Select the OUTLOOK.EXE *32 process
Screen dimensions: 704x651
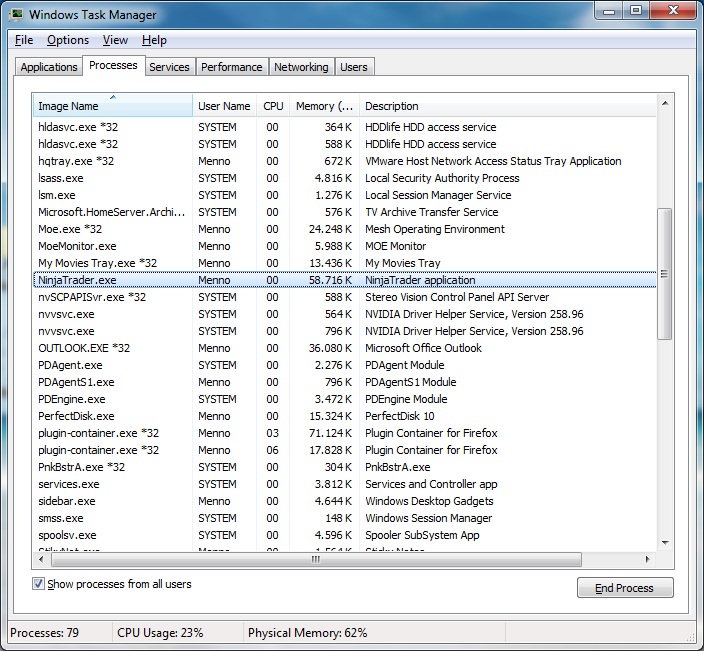345,348
